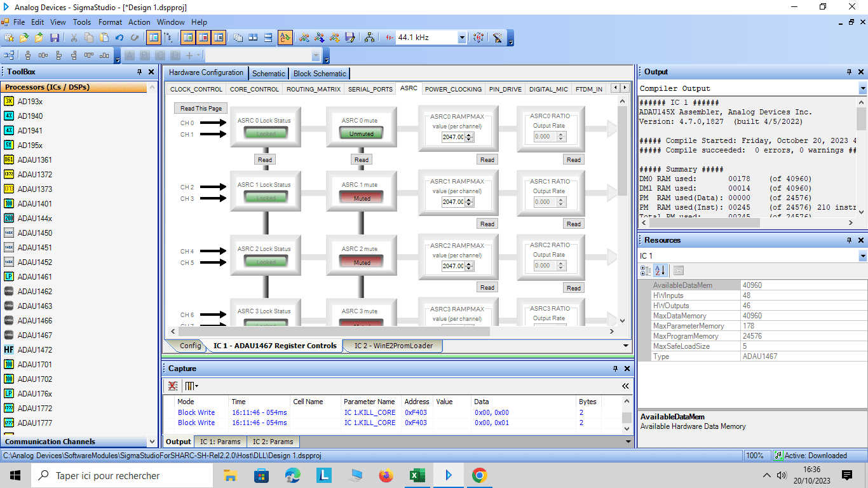Switch to IC 2 - WinE2PromLoader tab

[393, 346]
